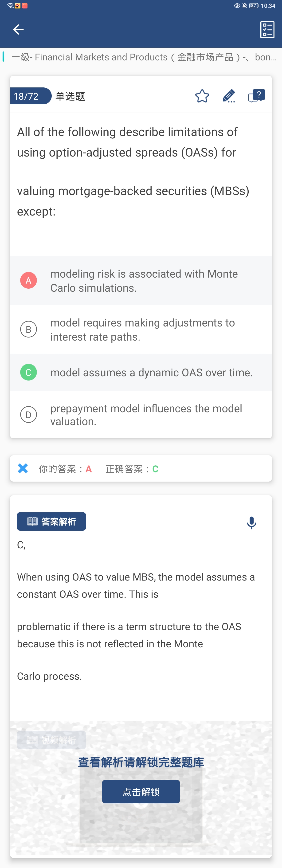Tap the back arrow
282x868 pixels.
tap(18, 30)
